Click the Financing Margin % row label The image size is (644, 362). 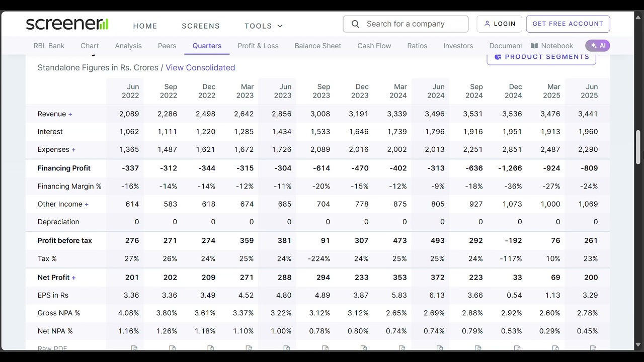(x=69, y=186)
